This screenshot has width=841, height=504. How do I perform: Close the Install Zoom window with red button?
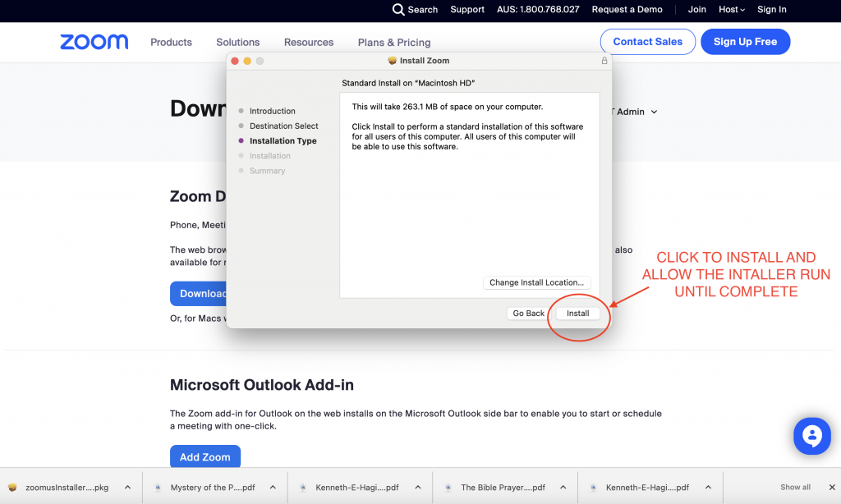click(235, 61)
